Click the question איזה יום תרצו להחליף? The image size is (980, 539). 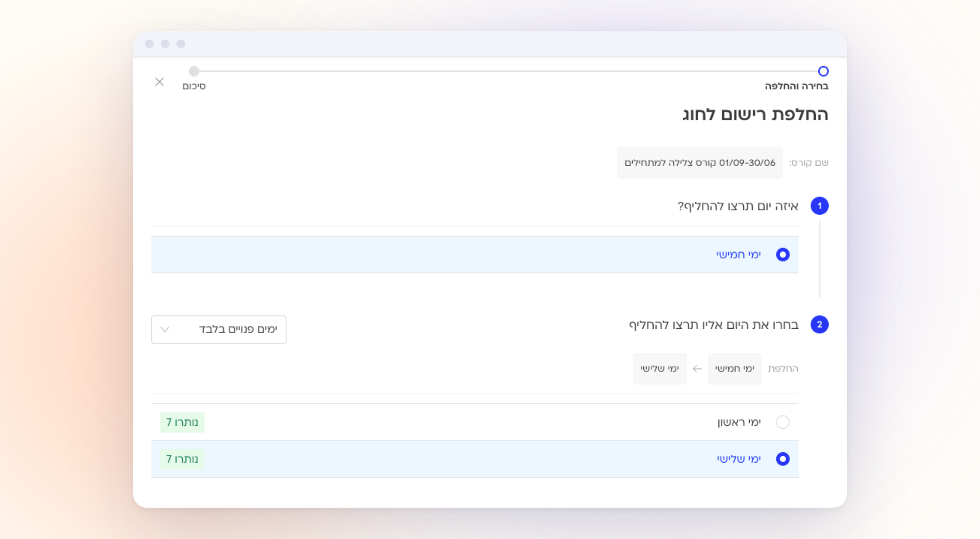click(x=738, y=206)
